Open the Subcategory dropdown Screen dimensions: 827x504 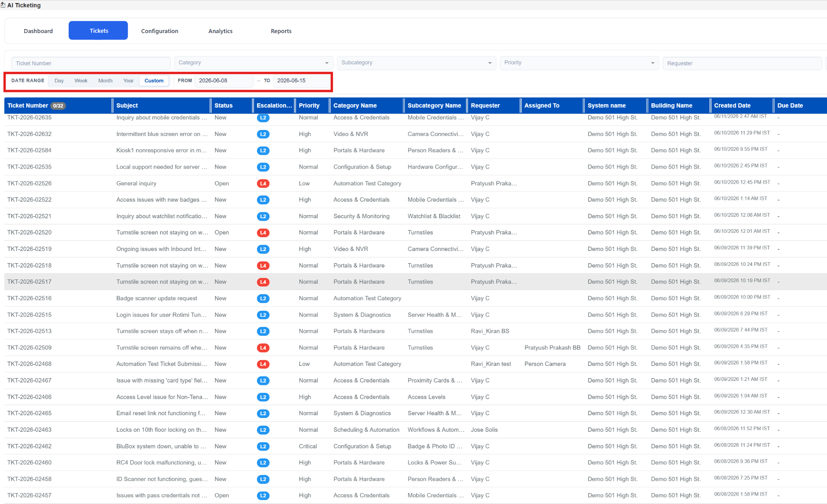click(416, 63)
